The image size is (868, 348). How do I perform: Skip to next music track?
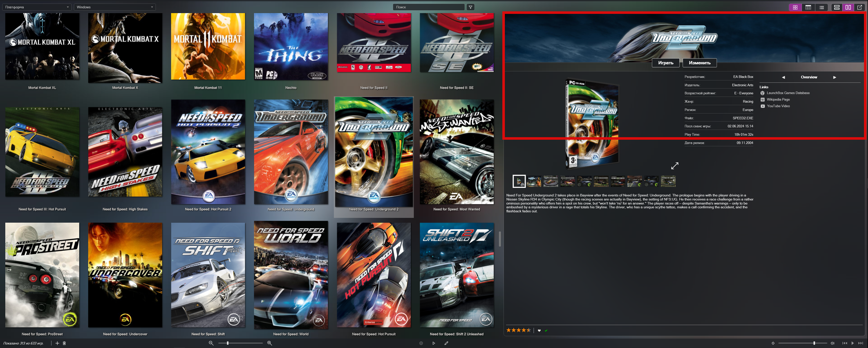(x=861, y=343)
